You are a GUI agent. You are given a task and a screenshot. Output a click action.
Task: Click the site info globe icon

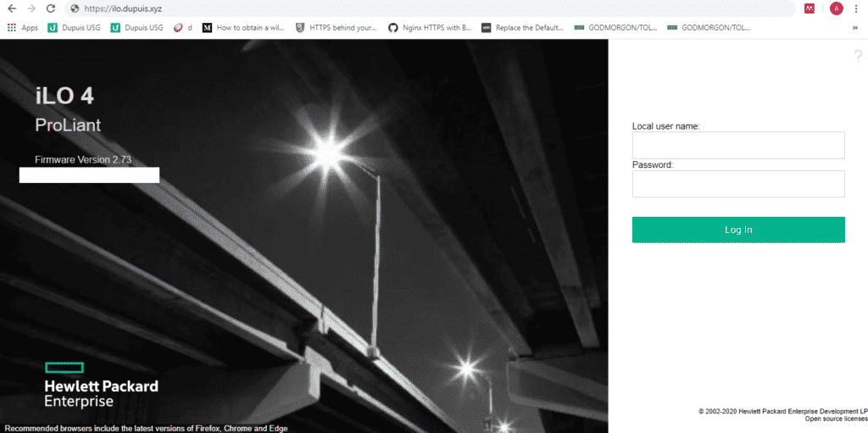click(75, 8)
